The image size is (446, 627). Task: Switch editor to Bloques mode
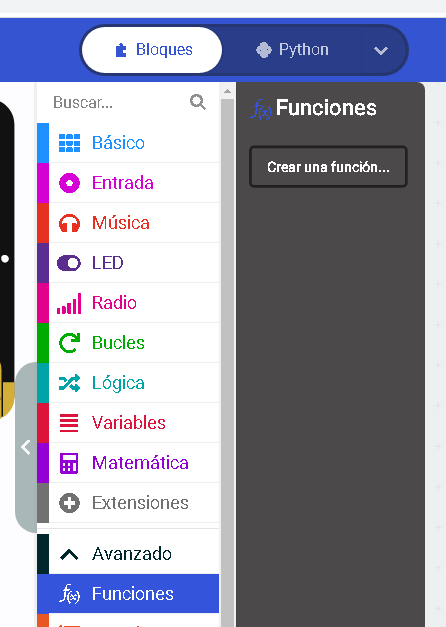152,50
